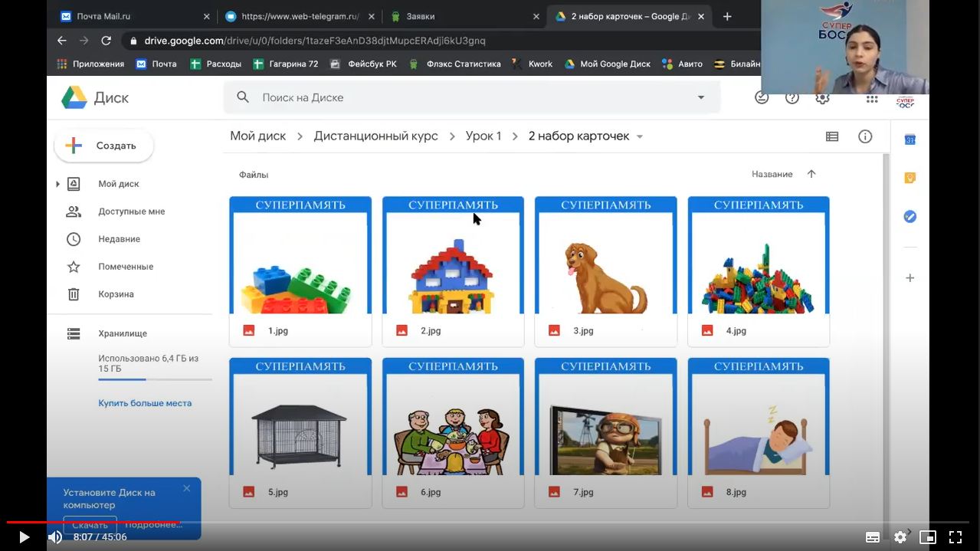Reload the page with browser refresh icon
Image resolution: width=980 pixels, height=551 pixels.
[x=106, y=41]
